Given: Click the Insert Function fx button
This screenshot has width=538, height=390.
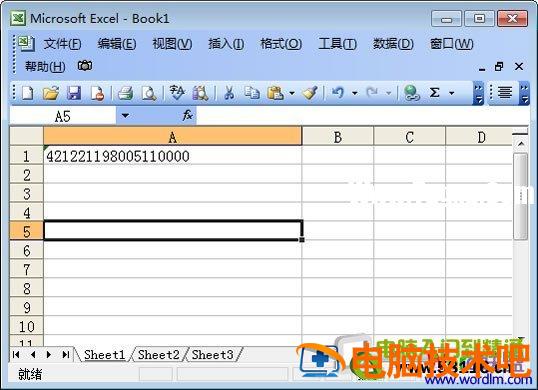Looking at the screenshot, I should [x=187, y=115].
